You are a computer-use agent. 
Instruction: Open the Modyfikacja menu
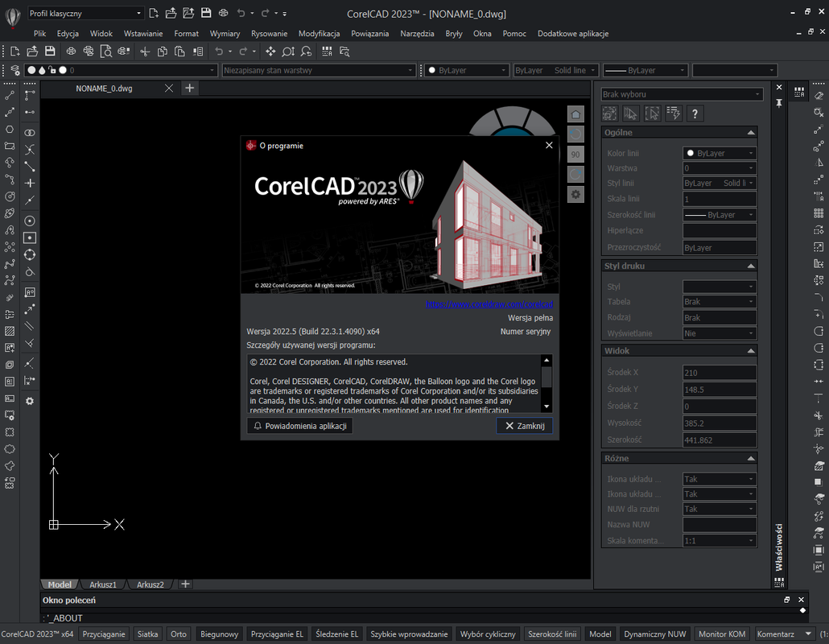[319, 33]
